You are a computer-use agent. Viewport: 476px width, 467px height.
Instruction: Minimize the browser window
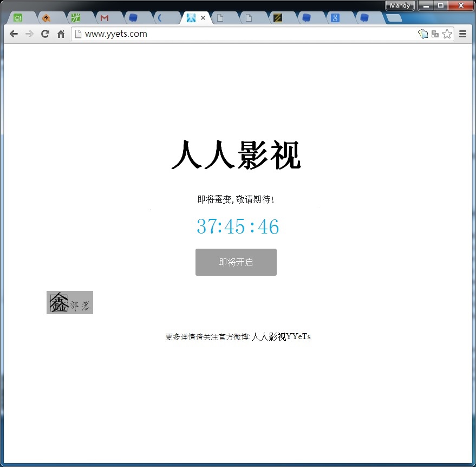pos(426,5)
